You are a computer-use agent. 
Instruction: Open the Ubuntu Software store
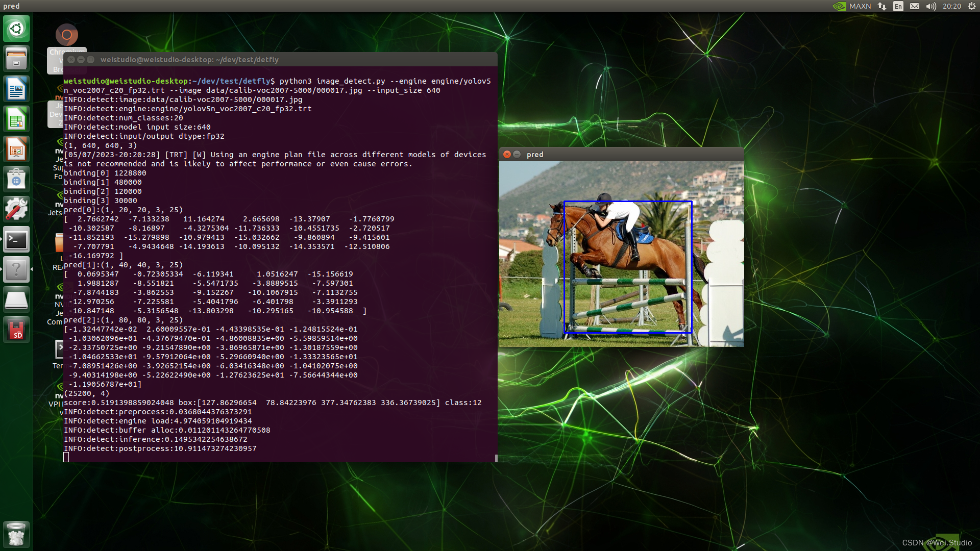(x=16, y=180)
